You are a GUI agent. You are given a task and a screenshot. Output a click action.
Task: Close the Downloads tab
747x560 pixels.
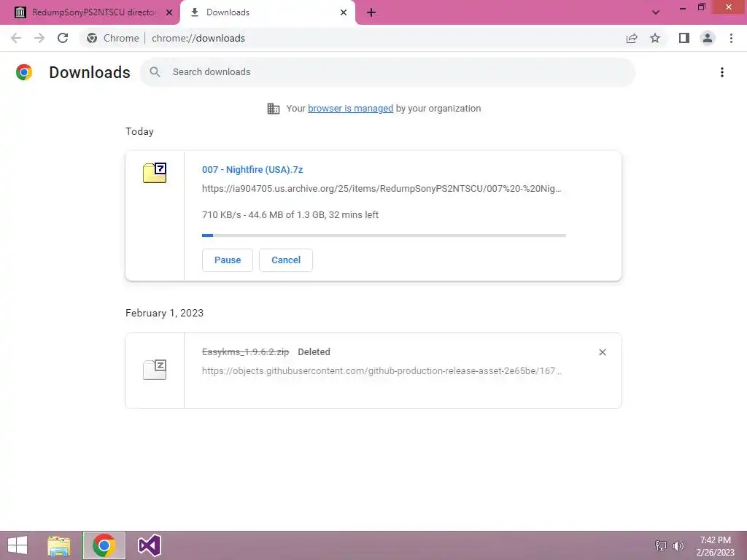(x=344, y=12)
